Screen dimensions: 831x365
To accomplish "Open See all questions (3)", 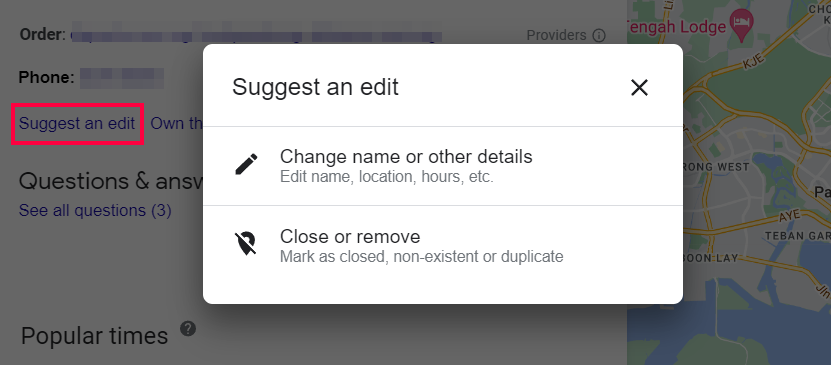I will pyautogui.click(x=95, y=210).
